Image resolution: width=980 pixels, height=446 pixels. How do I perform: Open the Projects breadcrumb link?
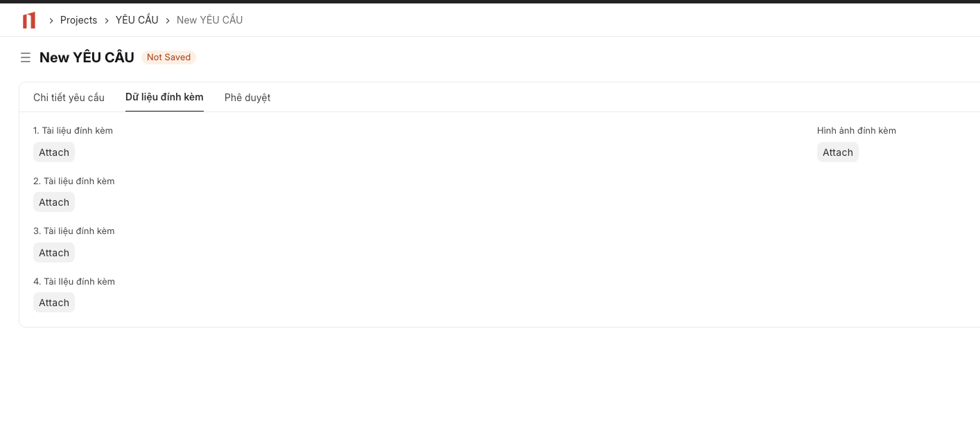(78, 20)
